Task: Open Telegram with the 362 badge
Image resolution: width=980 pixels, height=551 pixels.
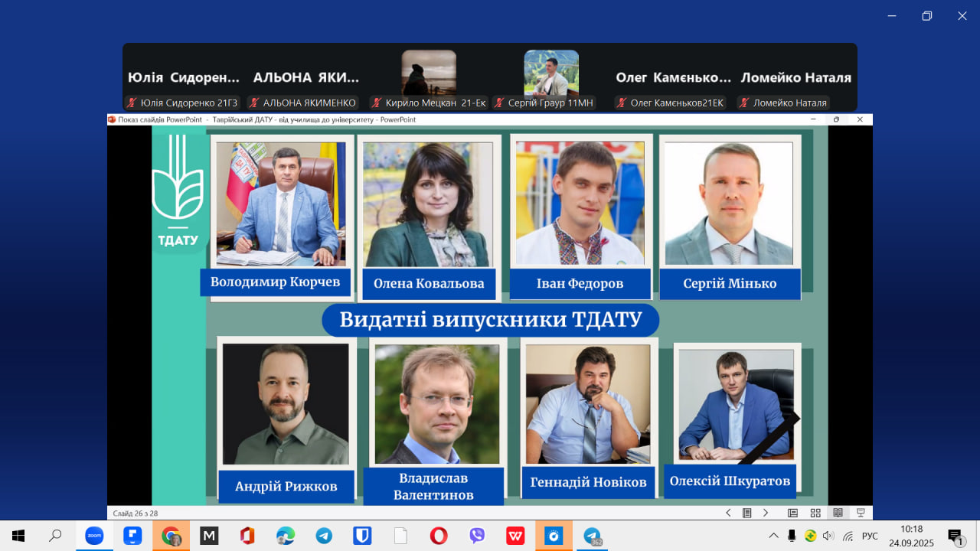Action: click(592, 536)
